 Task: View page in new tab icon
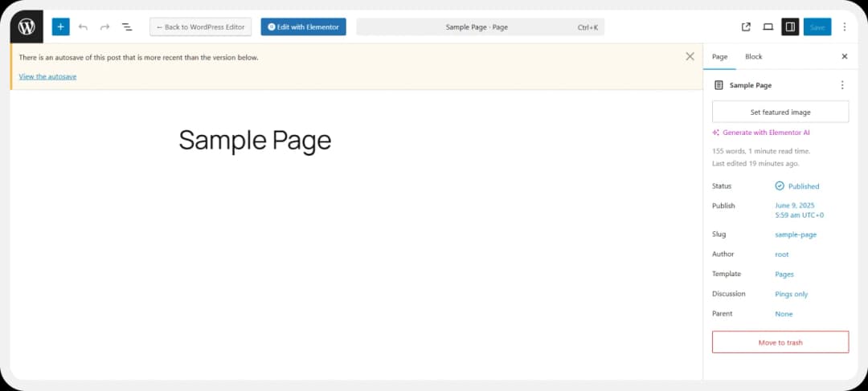click(x=746, y=26)
